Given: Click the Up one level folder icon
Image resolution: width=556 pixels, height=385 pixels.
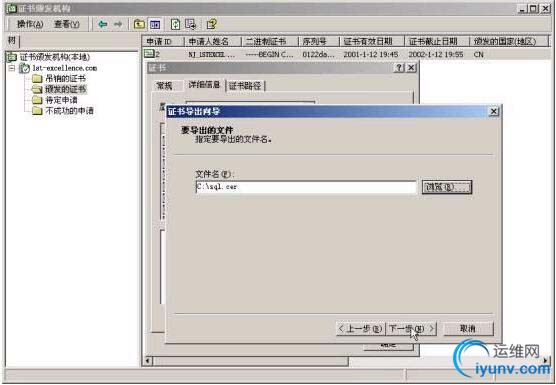Looking at the screenshot, I should click(139, 24).
